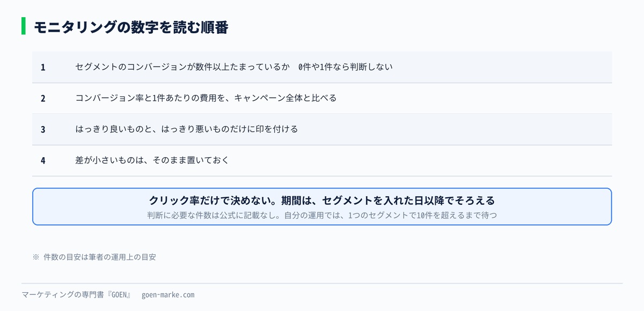Click the slide title モニタリングの数字を読む順番
Screen dimensions: 644x311
pyautogui.click(x=131, y=27)
